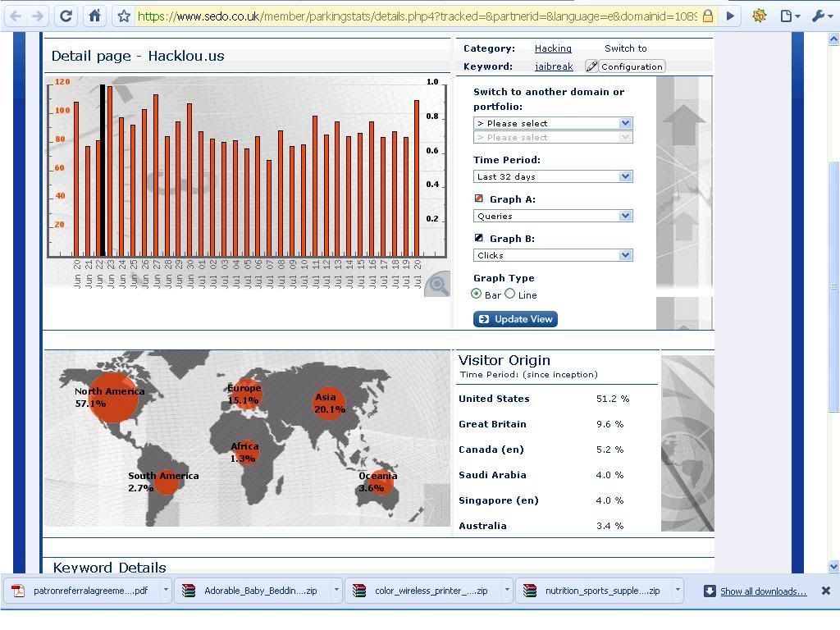Image resolution: width=840 pixels, height=630 pixels.
Task: Open the first 'Please select' domain dropdown
Action: pyautogui.click(x=553, y=123)
